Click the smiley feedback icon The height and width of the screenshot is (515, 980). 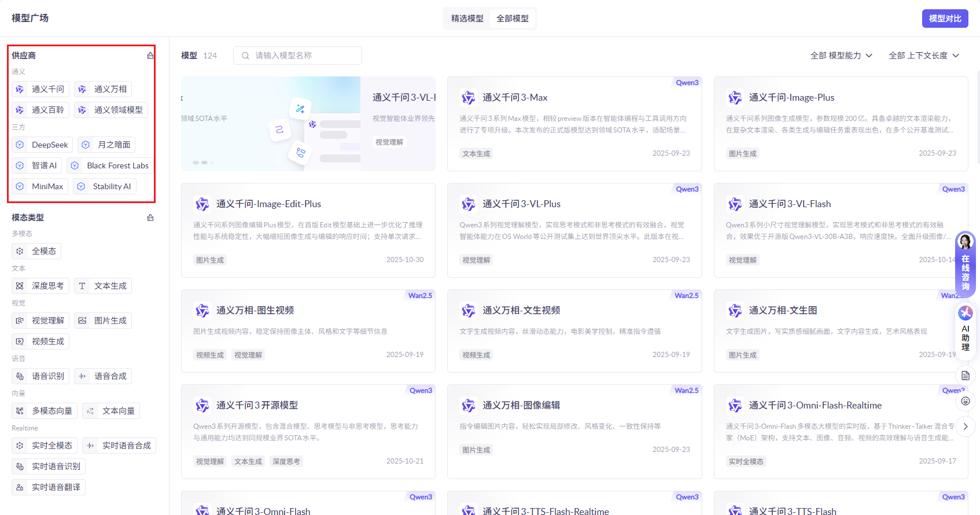pyautogui.click(x=965, y=401)
